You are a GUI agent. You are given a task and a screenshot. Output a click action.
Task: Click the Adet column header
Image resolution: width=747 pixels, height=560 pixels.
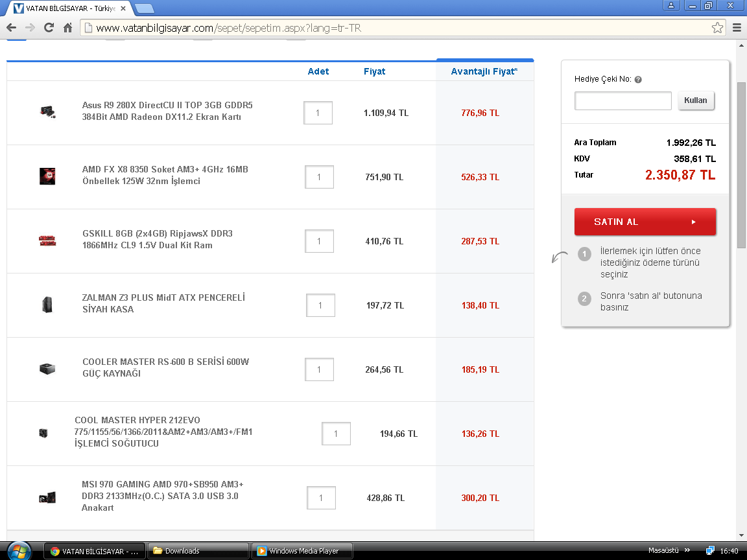(318, 71)
